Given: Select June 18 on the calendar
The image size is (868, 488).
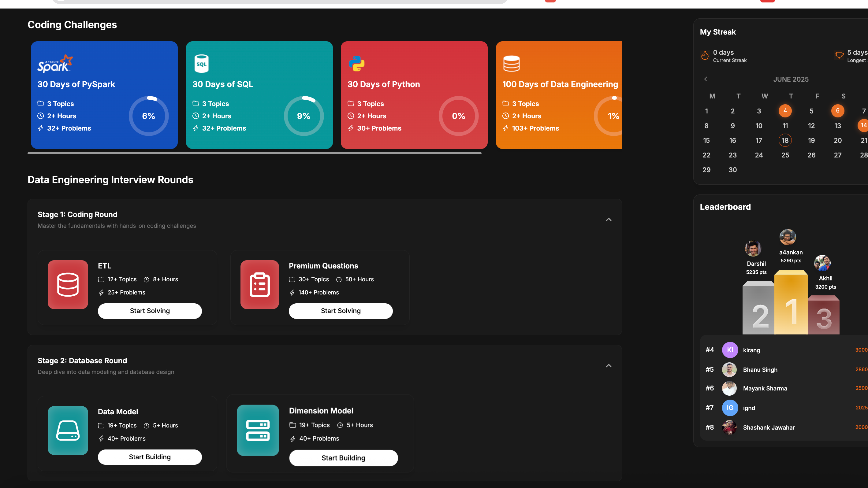Looking at the screenshot, I should click(x=785, y=140).
